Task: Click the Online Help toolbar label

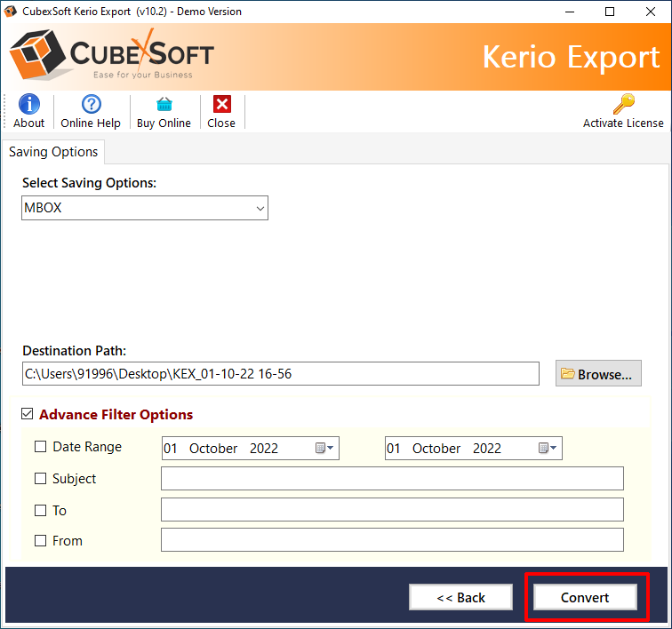Action: [x=91, y=123]
